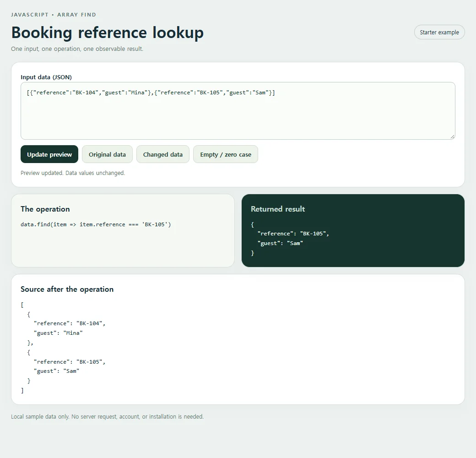The image size is (476, 458).
Task: Click '"reference": "BK-105",' in Returned result
Action: (x=293, y=234)
